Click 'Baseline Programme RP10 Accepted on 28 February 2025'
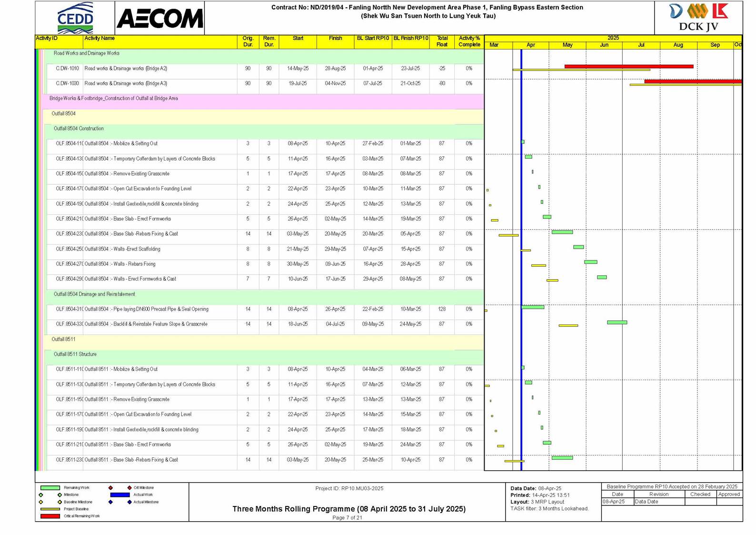 tap(672, 486)
